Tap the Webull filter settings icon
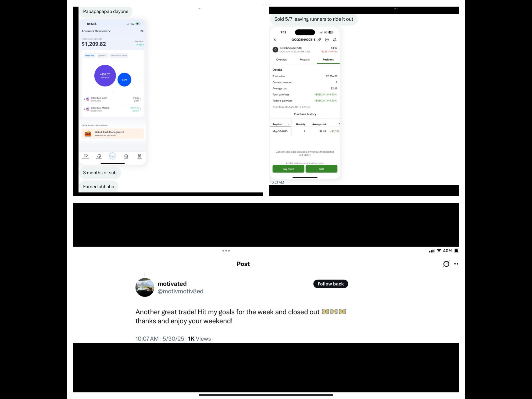The image size is (532, 399). 142,31
